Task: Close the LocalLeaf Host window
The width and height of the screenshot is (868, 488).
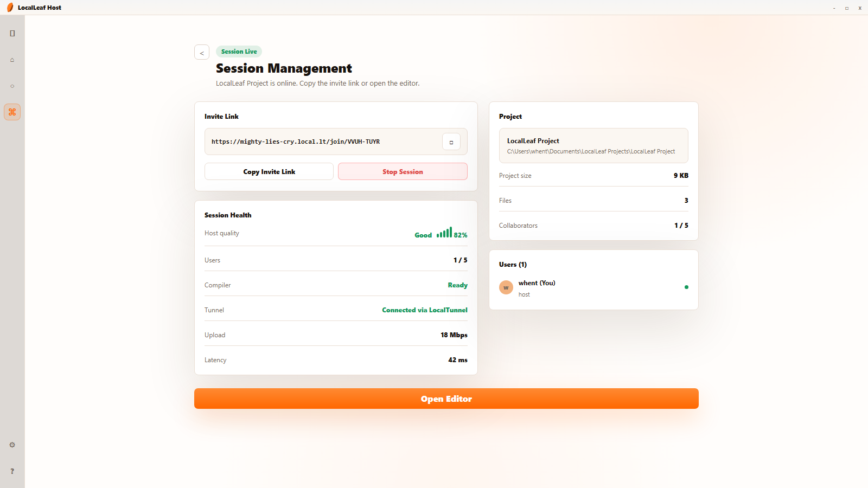Action: (x=860, y=8)
